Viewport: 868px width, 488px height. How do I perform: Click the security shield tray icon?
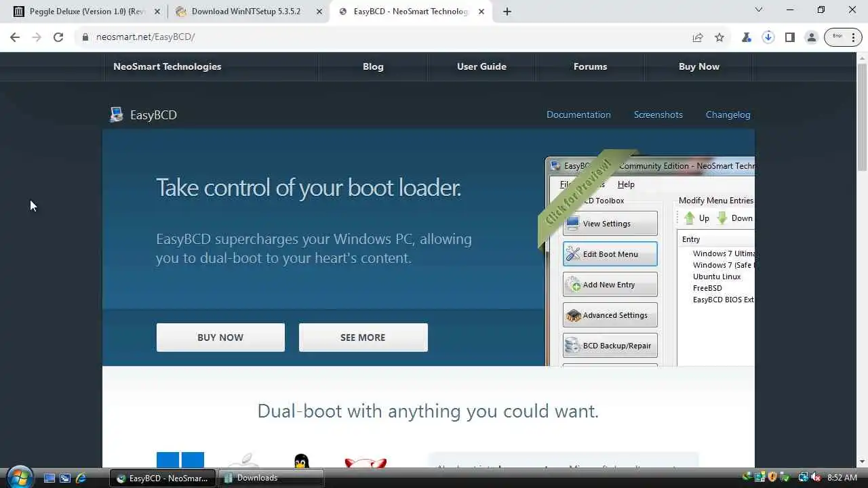pos(772,477)
